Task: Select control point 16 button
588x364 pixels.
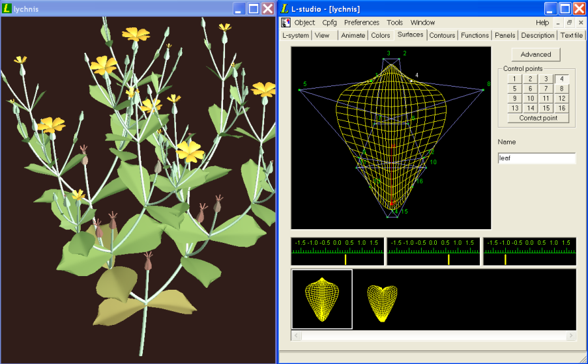Action: click(562, 108)
